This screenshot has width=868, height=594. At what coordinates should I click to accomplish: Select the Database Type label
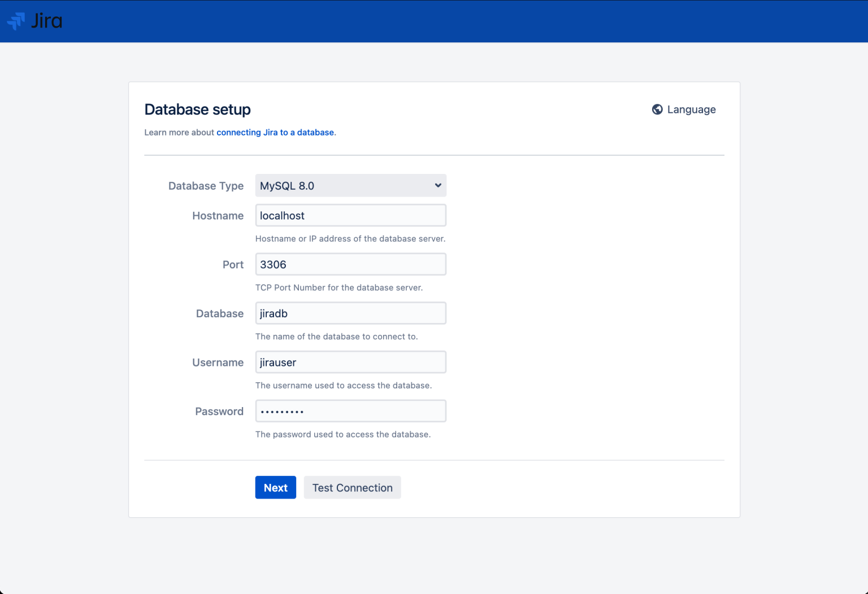point(206,186)
